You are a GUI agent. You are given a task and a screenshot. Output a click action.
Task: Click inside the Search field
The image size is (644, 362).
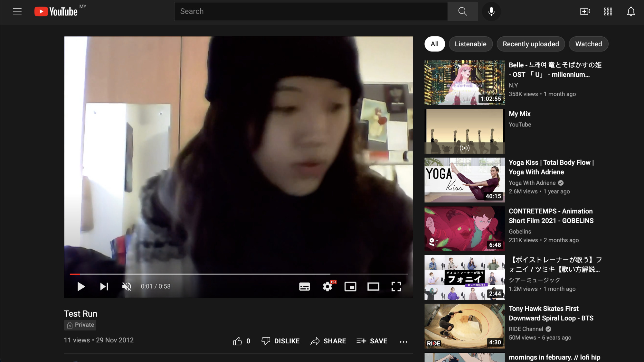(311, 12)
